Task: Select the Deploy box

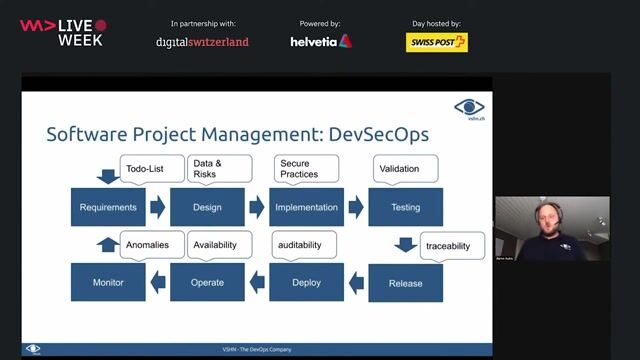Action: point(307,282)
